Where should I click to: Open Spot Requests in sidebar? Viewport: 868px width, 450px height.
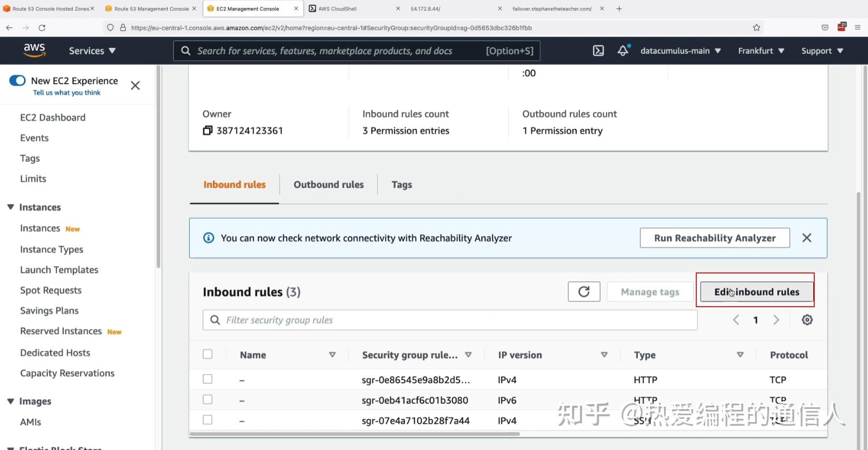(51, 290)
